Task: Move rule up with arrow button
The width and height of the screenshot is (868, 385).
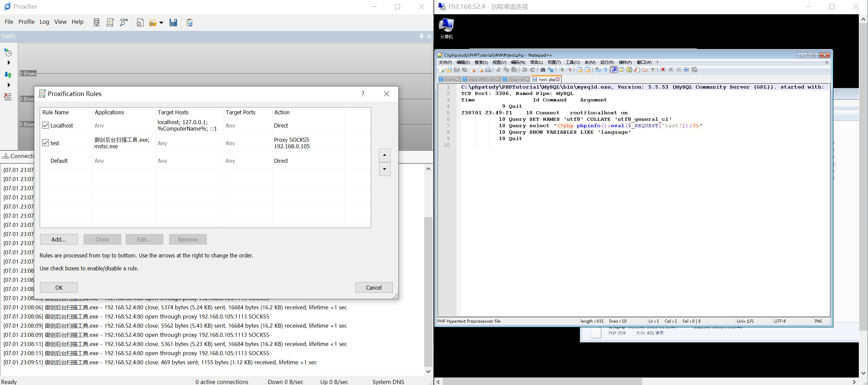Action: [x=384, y=155]
